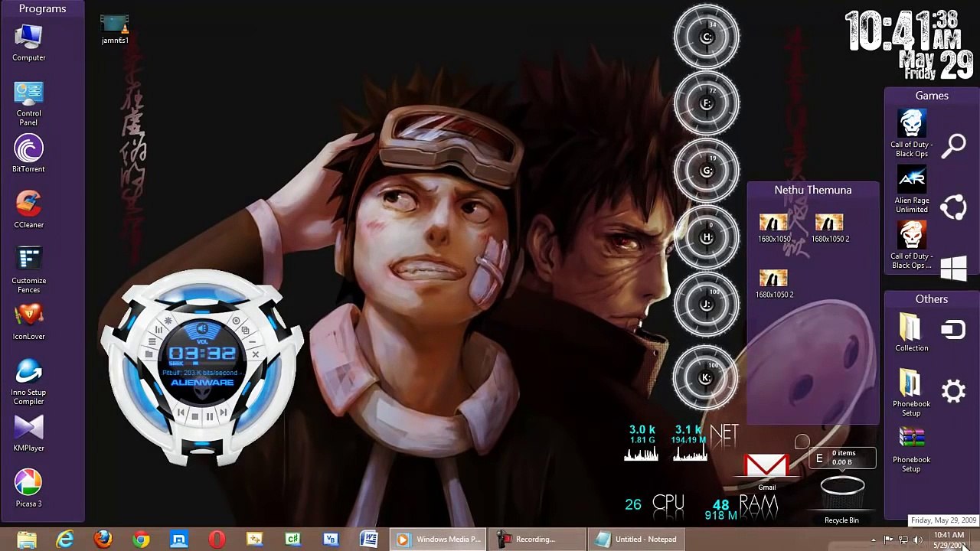Switch to Untitled - Notepad taskbar window
The image size is (980, 551).
click(x=638, y=540)
